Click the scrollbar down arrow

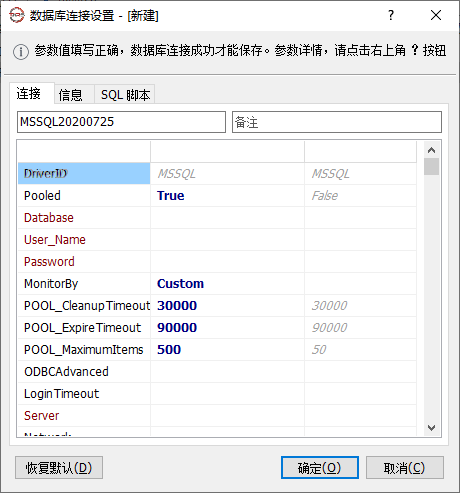click(431, 428)
